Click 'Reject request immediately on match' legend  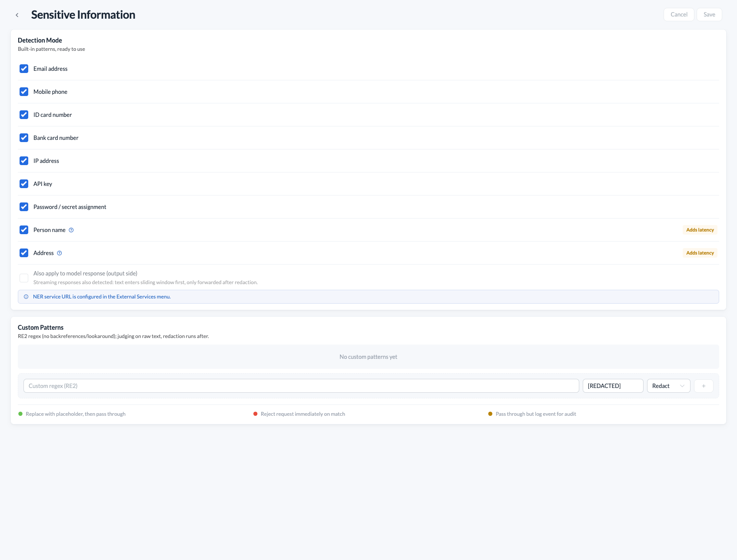(x=303, y=414)
